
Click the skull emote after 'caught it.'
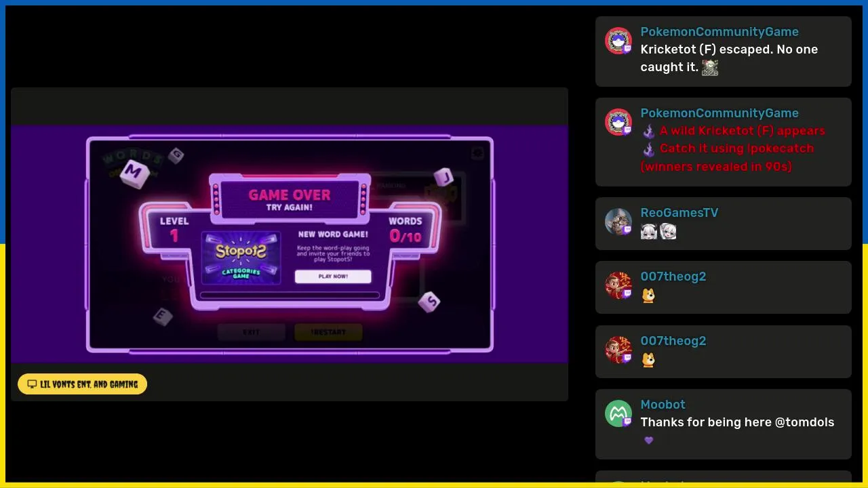[x=710, y=67]
